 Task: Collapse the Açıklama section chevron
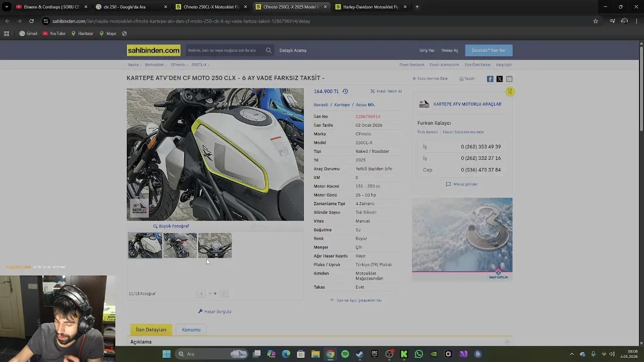click(507, 342)
